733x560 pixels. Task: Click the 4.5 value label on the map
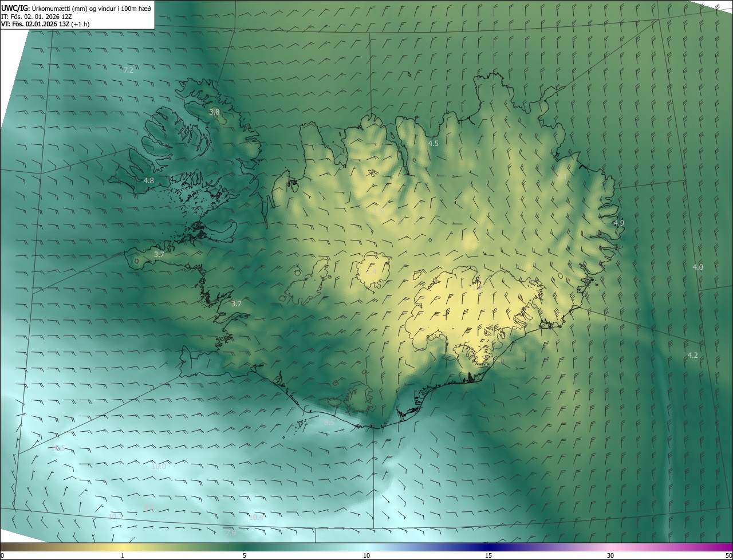434,143
